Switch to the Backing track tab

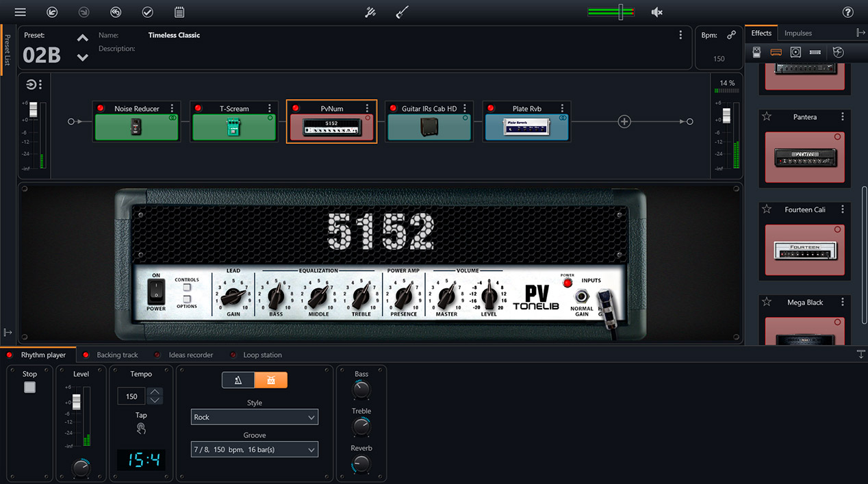117,355
